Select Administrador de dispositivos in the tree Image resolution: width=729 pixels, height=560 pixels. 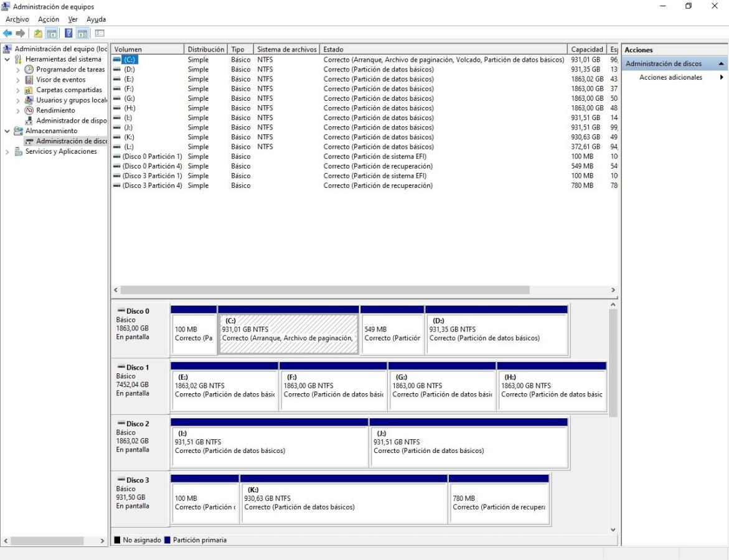[x=70, y=121]
